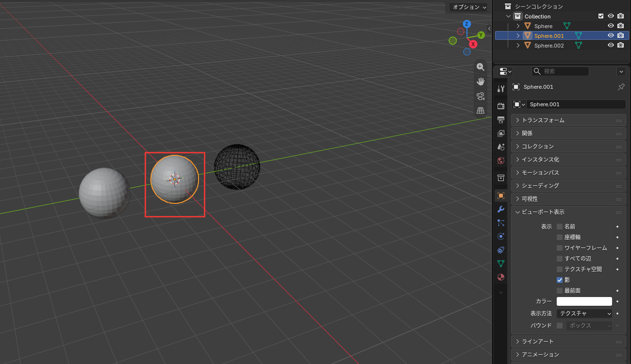
Task: Click the Sphere.001 object name field
Action: (576, 104)
